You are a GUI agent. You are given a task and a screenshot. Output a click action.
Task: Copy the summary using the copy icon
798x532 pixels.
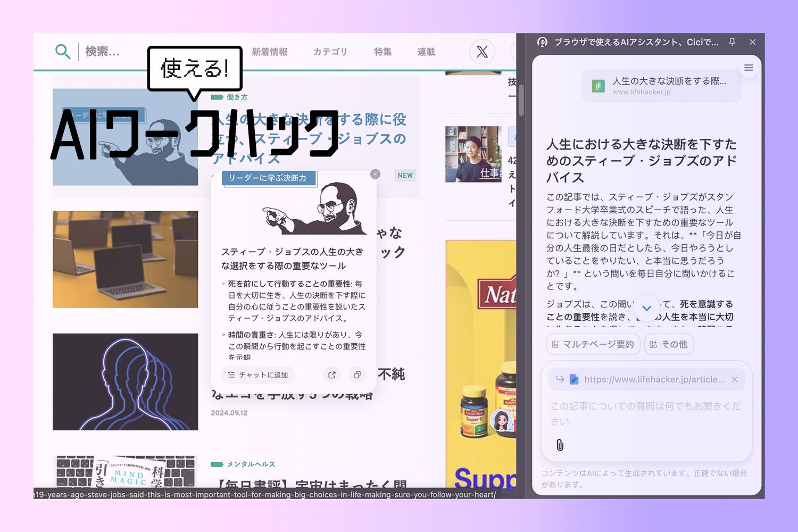[x=357, y=375]
